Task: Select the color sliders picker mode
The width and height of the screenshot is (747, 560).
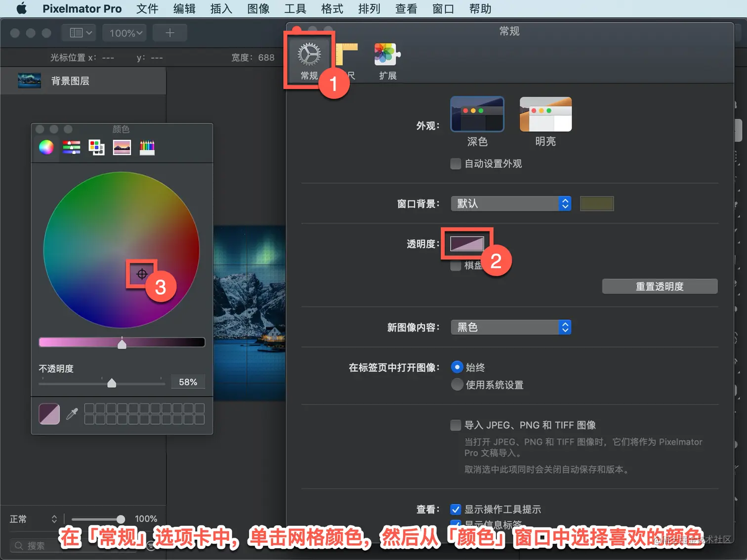Action: [x=72, y=147]
